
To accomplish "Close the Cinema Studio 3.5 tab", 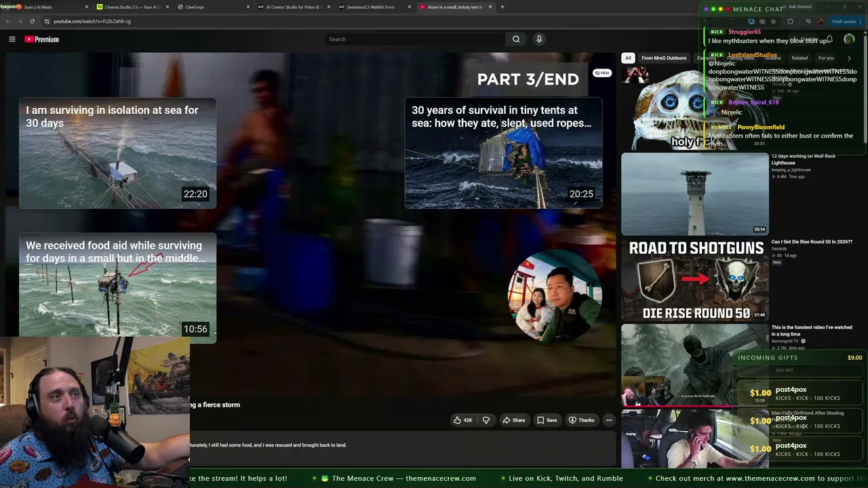I will tap(168, 7).
